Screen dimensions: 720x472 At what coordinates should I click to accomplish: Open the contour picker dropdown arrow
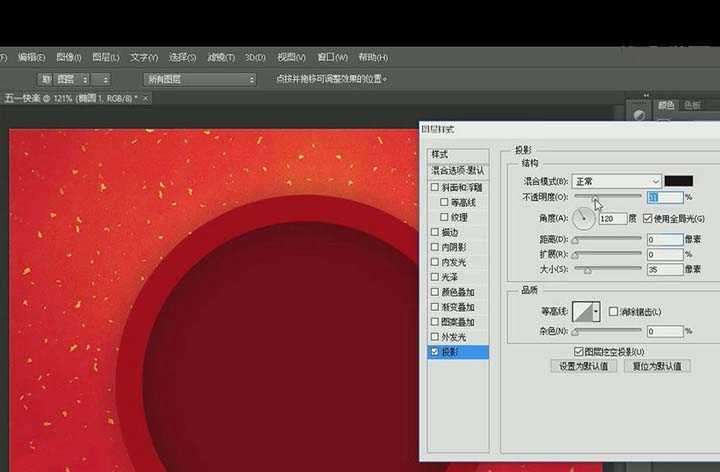point(597,312)
